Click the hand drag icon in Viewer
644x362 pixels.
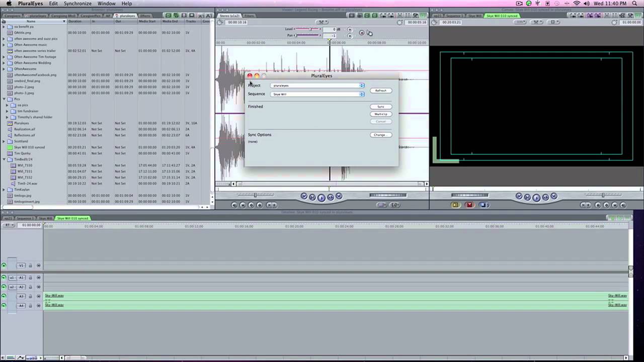tap(370, 33)
